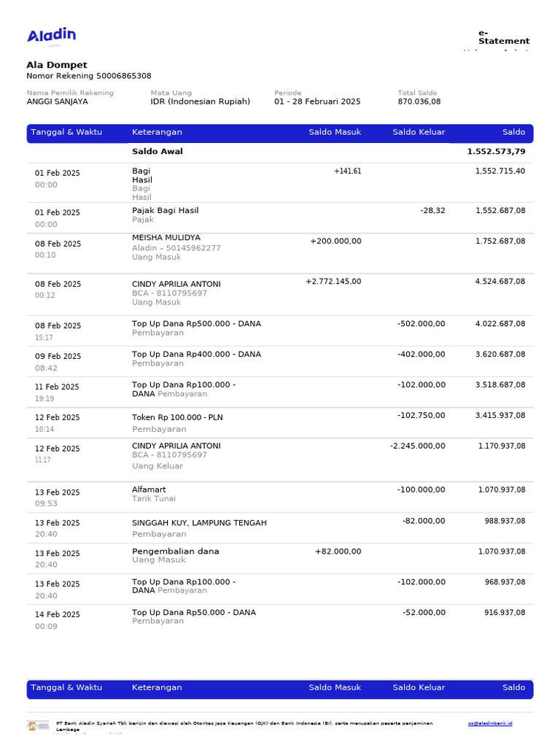This screenshot has width=560, height=747.
Task: Click Pengembalian dana description
Action: point(175,551)
